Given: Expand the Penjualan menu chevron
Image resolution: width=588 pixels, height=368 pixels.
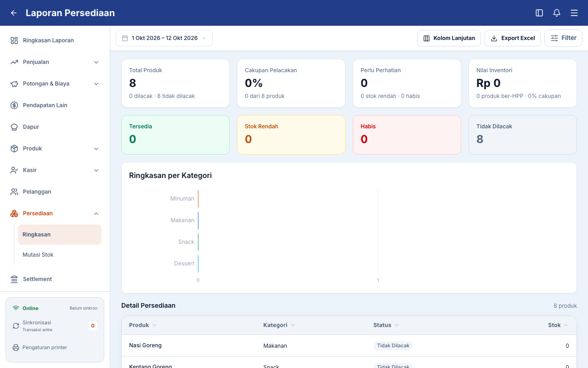Looking at the screenshot, I should (x=96, y=62).
